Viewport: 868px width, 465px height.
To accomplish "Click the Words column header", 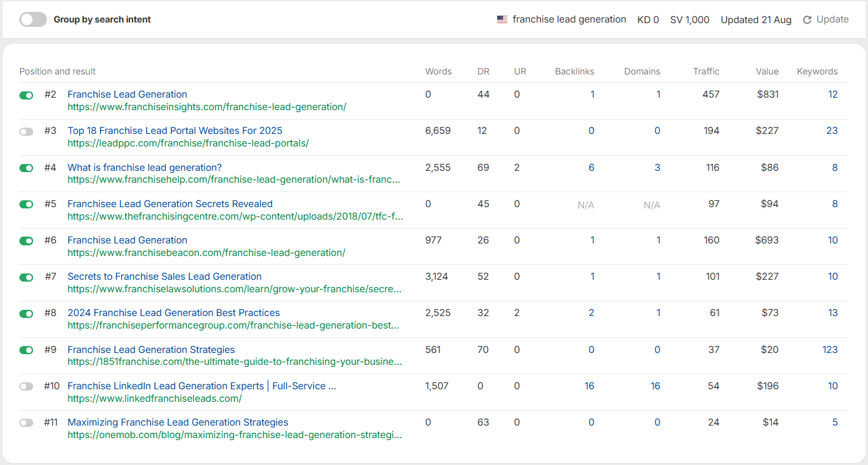I will pos(438,71).
